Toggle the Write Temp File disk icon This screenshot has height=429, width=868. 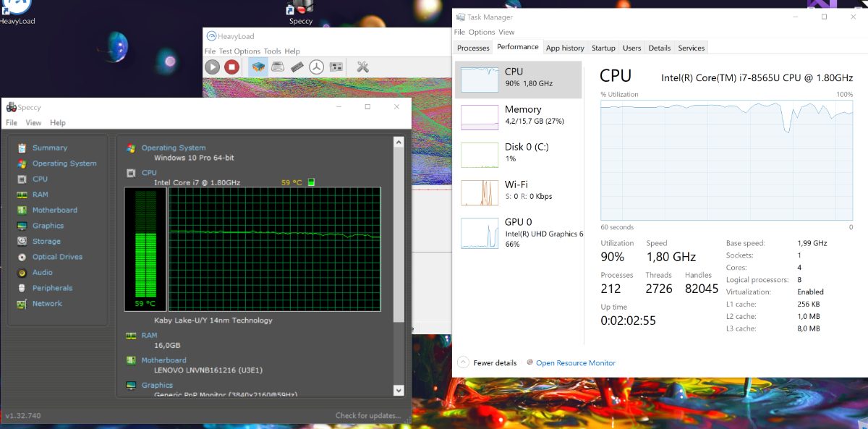click(278, 67)
